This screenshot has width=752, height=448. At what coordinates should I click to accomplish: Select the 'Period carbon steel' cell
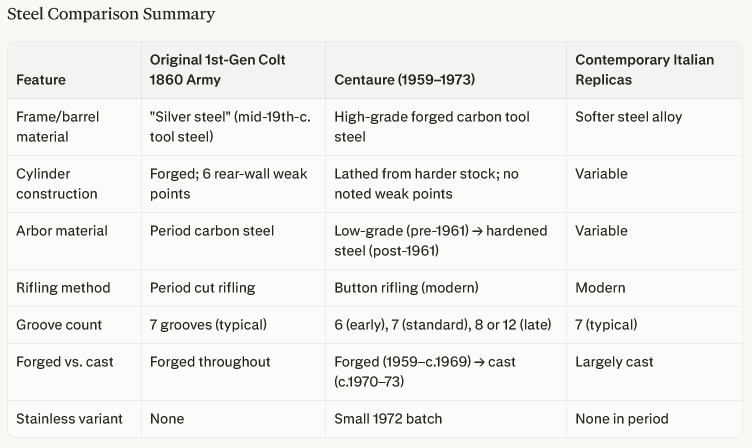pyautogui.click(x=212, y=231)
